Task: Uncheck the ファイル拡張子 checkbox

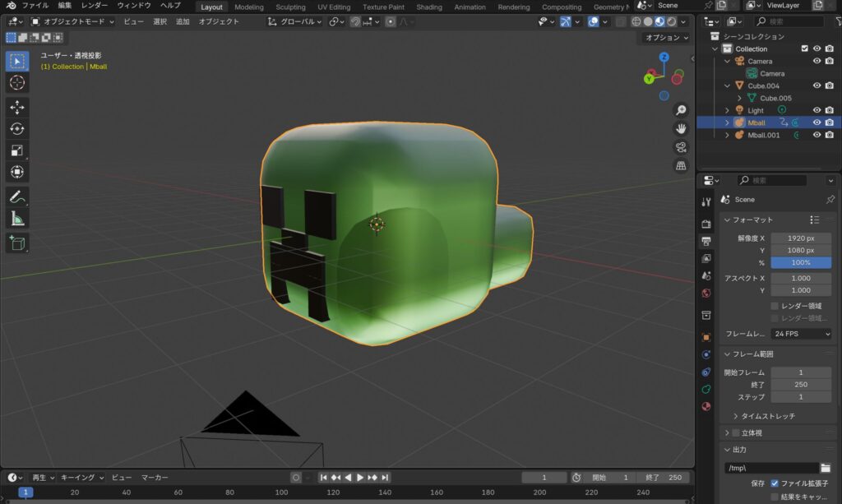Action: click(775, 483)
